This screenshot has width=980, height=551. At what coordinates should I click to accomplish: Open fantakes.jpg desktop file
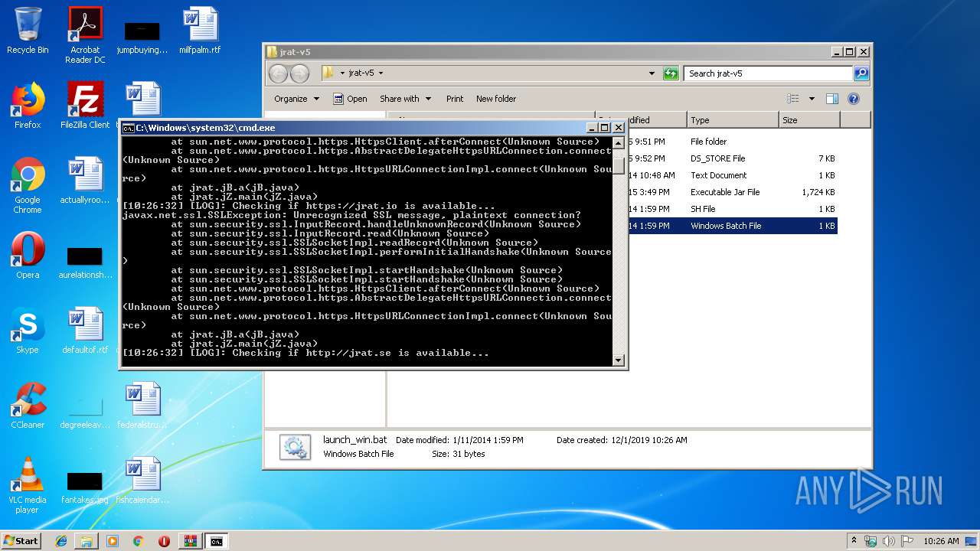(x=85, y=488)
